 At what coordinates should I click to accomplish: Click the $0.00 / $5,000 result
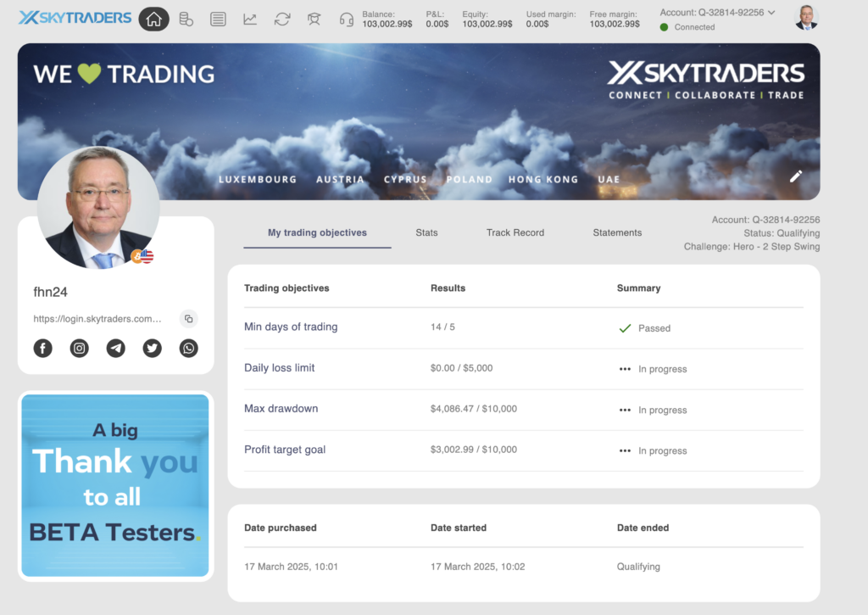click(462, 368)
